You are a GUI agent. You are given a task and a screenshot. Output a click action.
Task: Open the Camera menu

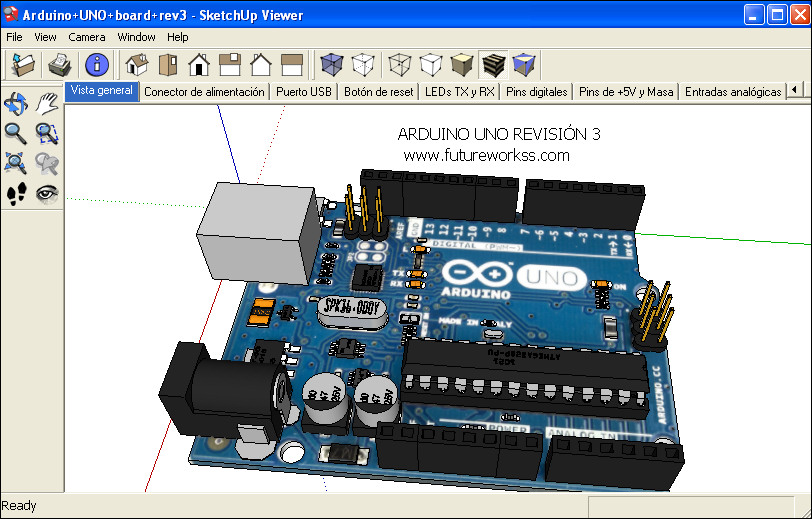coord(86,37)
